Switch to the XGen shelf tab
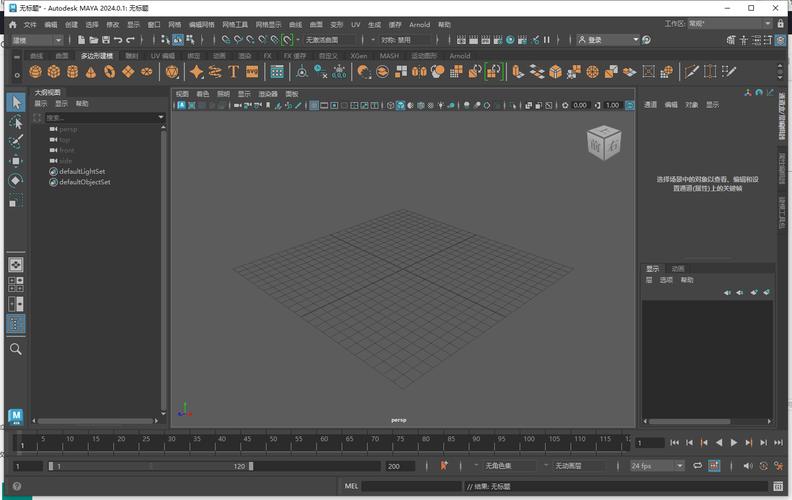 click(359, 56)
